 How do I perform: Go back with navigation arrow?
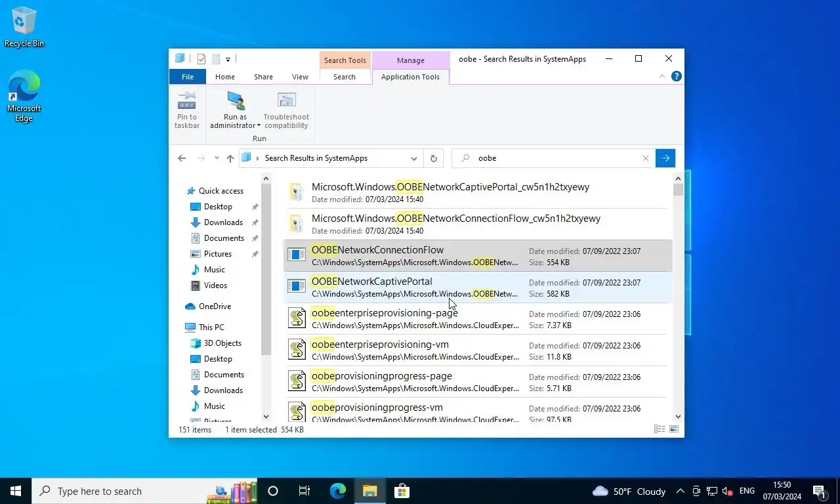(x=182, y=158)
